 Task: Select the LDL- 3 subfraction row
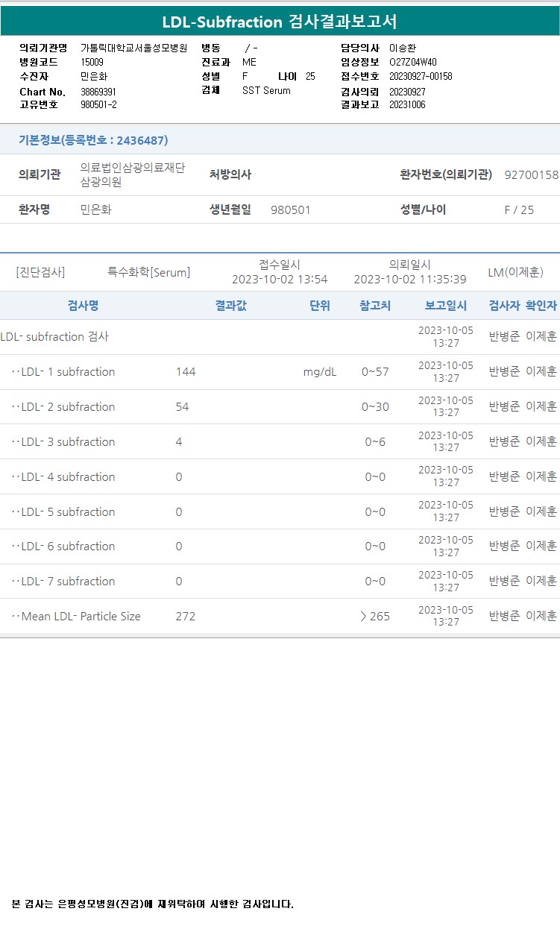[280, 442]
